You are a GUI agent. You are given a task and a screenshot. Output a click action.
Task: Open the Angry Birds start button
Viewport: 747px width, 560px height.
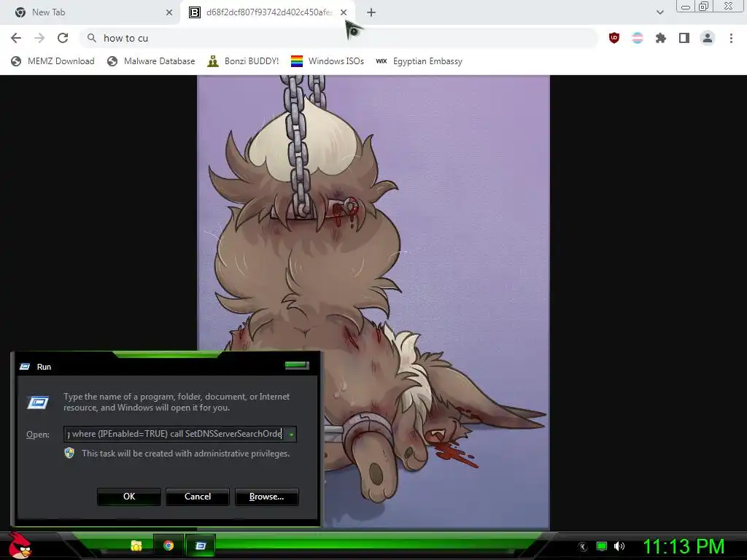coord(20,545)
